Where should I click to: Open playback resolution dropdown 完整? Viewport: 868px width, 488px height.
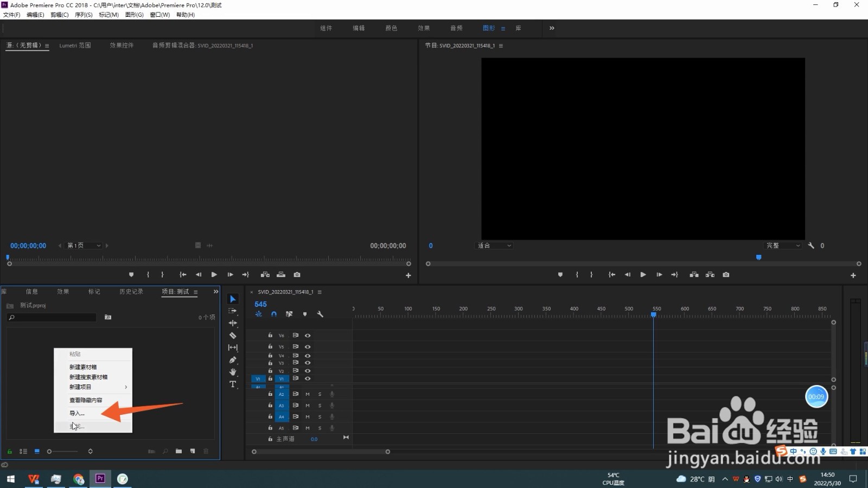[782, 246]
